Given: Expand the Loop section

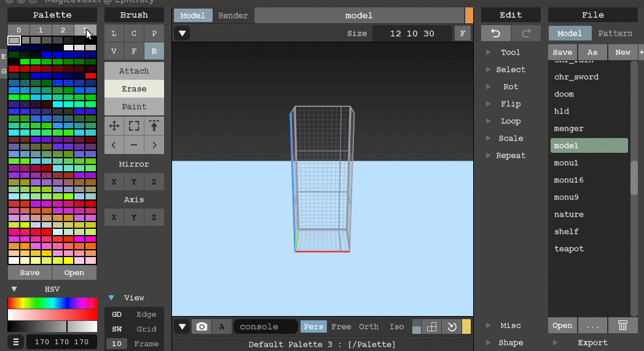Looking at the screenshot, I should pos(511,121).
